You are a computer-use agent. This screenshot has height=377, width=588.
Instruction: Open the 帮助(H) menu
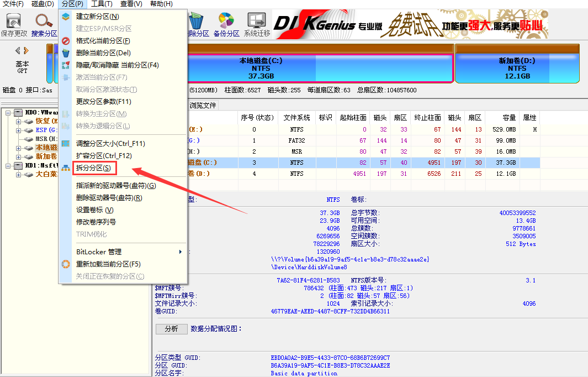tap(161, 4)
